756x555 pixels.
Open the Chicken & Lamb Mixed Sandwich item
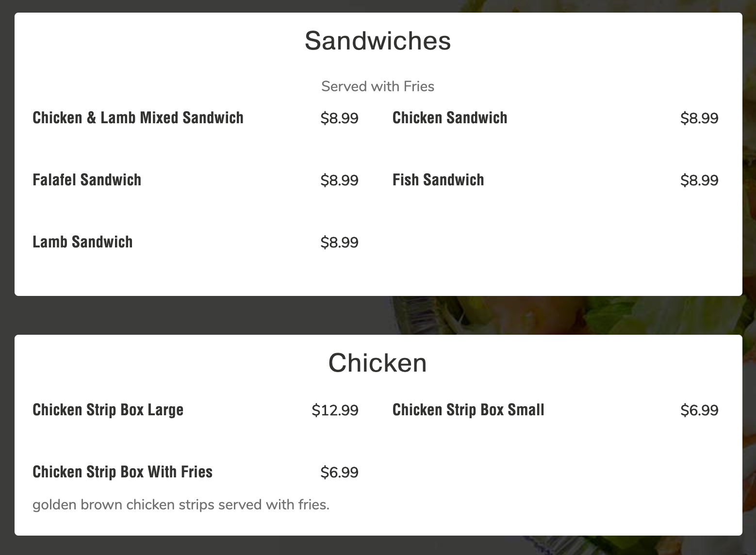tap(138, 118)
